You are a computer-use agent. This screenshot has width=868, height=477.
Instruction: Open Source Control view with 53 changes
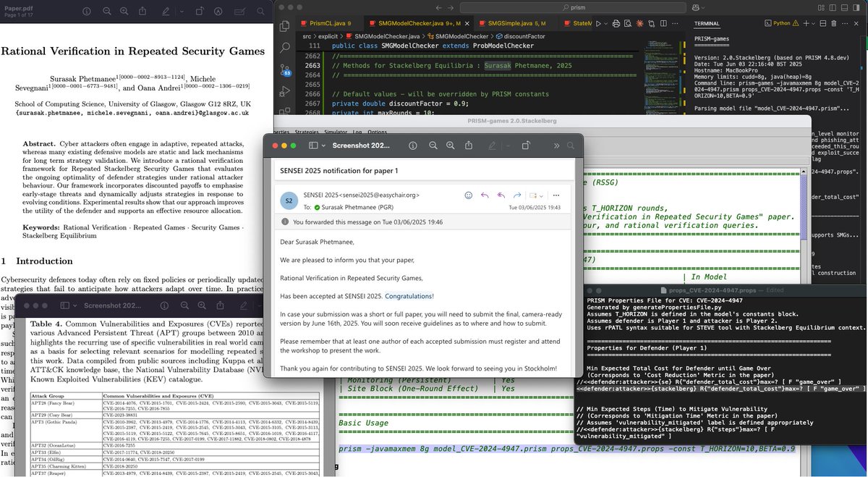(285, 69)
